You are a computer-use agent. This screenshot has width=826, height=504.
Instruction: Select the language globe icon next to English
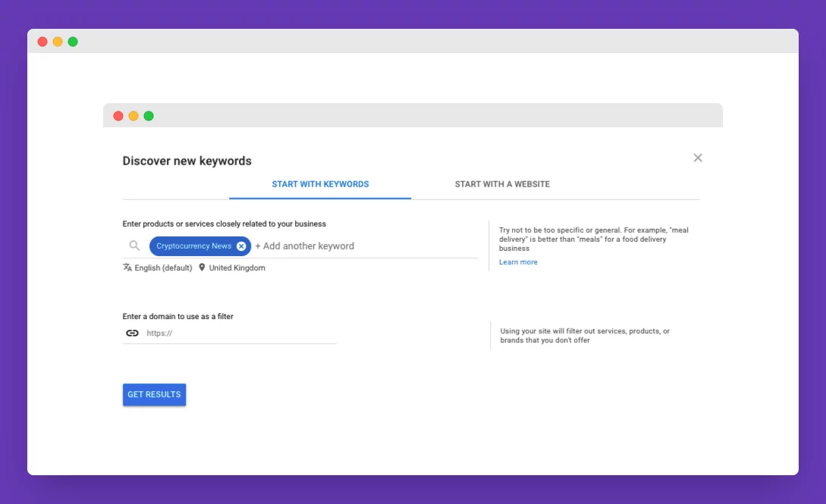126,268
